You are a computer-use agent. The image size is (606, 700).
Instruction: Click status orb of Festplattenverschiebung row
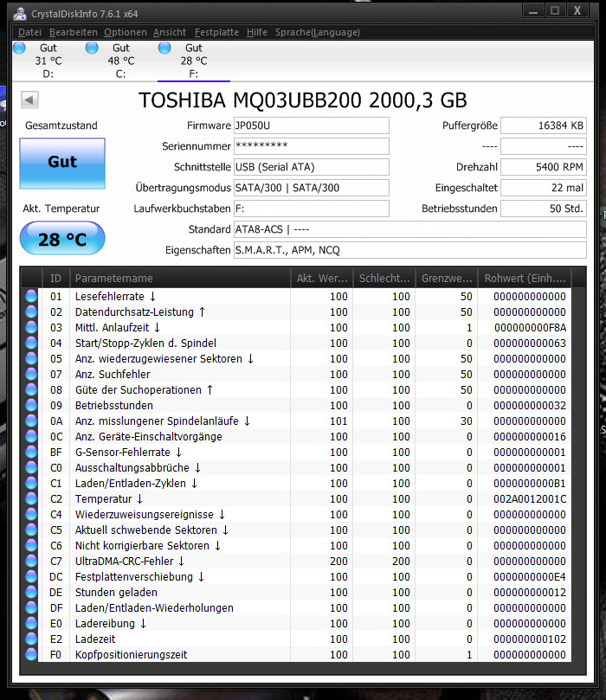[31, 577]
